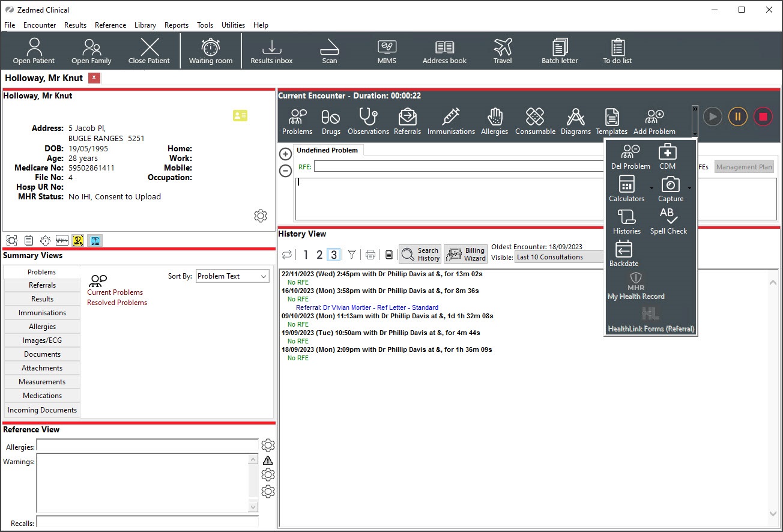Launch the Results inbox
This screenshot has height=532, width=783.
(271, 50)
